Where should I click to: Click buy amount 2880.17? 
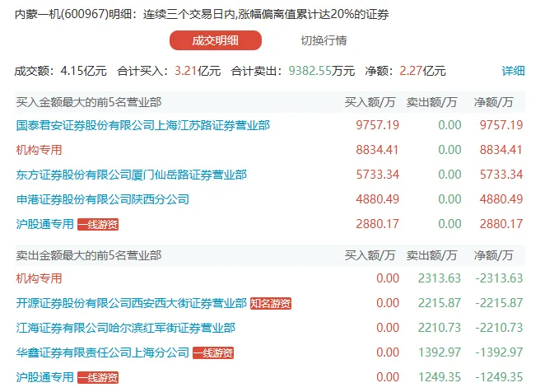[378, 224]
